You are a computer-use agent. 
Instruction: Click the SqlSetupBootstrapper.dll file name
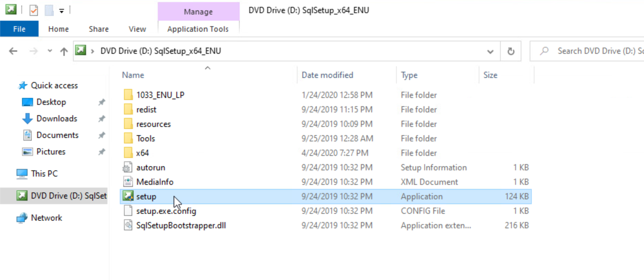pyautogui.click(x=181, y=225)
